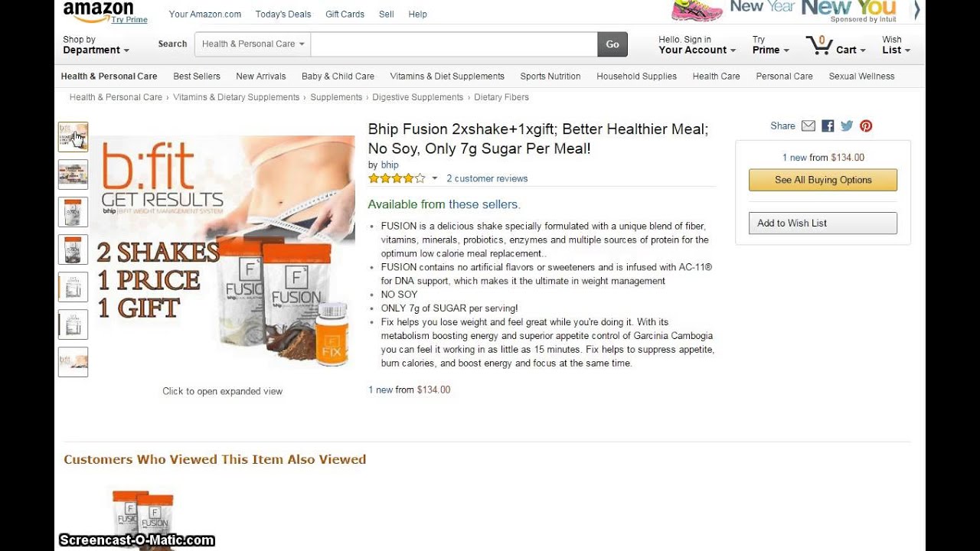Open the Sports Nutrition tab
The image size is (980, 551).
[x=550, y=77]
